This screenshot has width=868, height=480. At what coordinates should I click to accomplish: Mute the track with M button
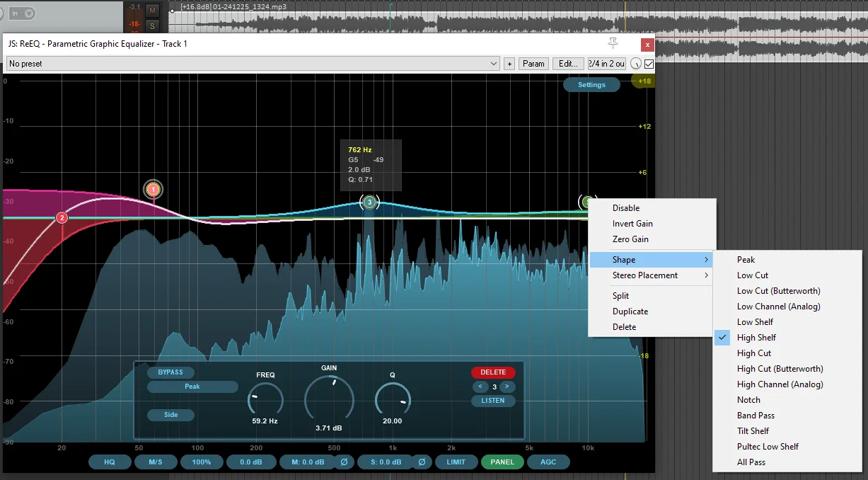coord(151,11)
